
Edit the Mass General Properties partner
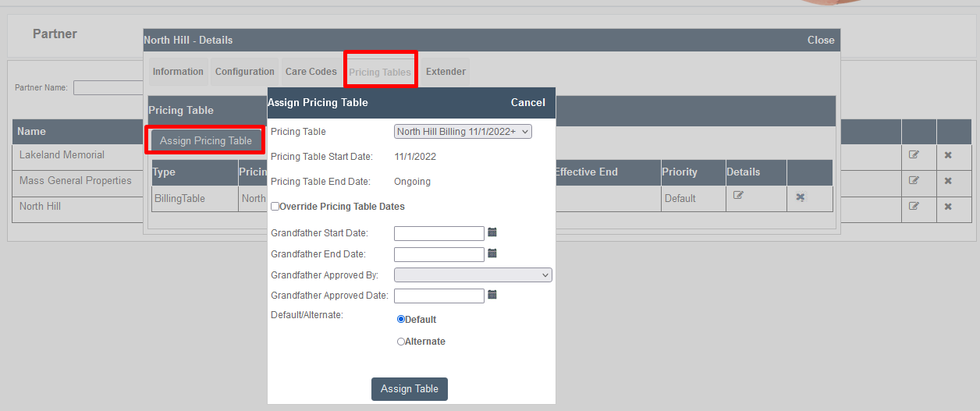click(914, 180)
